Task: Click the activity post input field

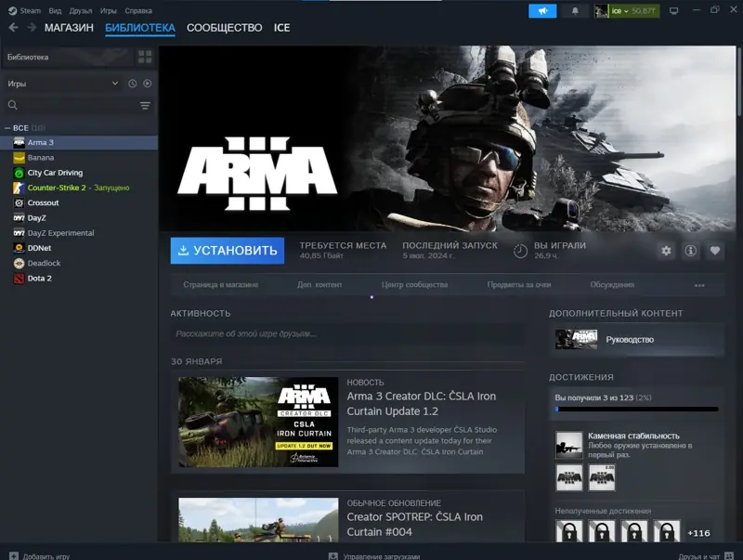Action: coord(347,334)
